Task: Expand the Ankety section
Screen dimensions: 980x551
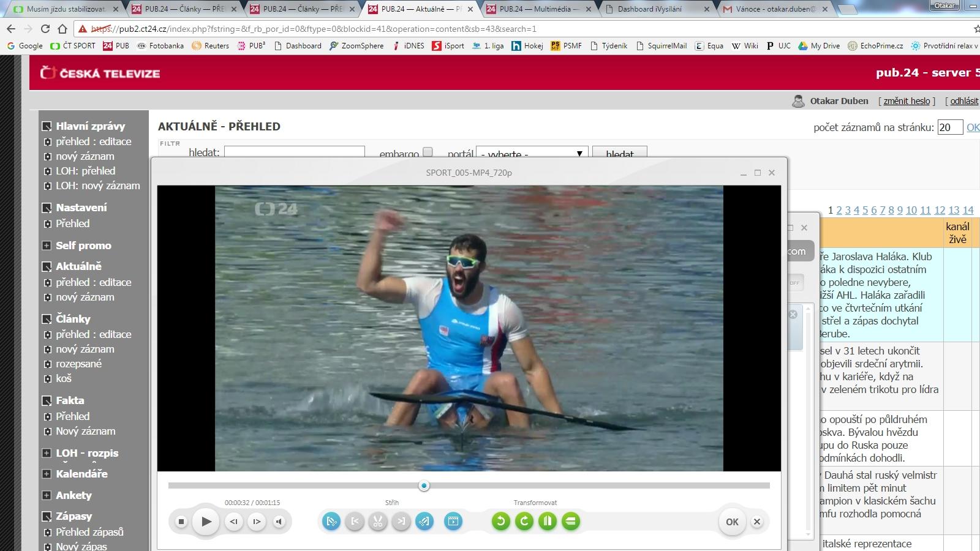Action: (47, 495)
